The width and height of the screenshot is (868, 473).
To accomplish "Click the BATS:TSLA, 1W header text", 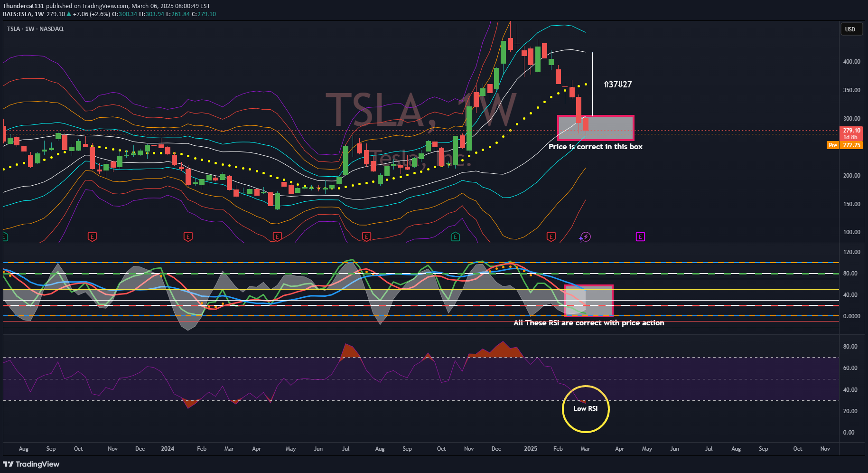I will [23, 14].
